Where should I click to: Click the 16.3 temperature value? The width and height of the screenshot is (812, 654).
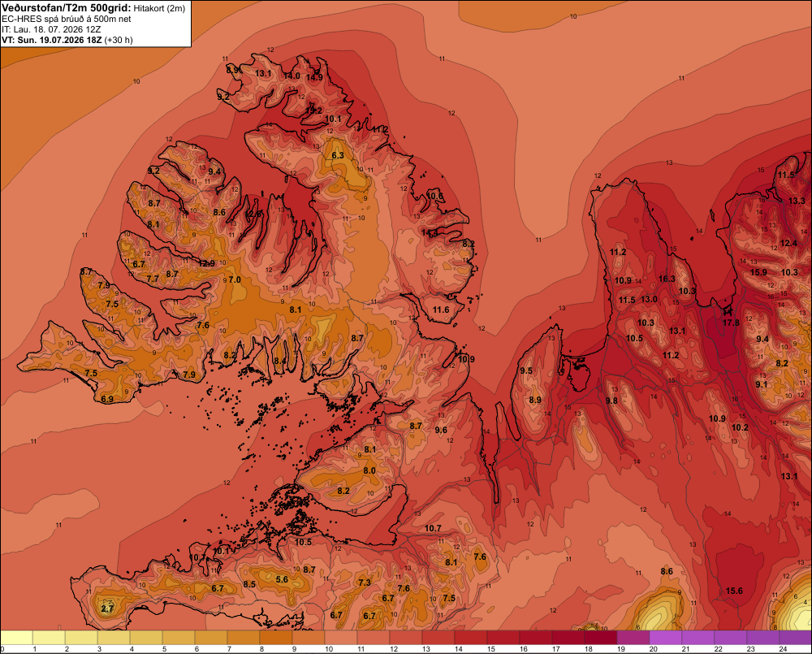pyautogui.click(x=667, y=279)
